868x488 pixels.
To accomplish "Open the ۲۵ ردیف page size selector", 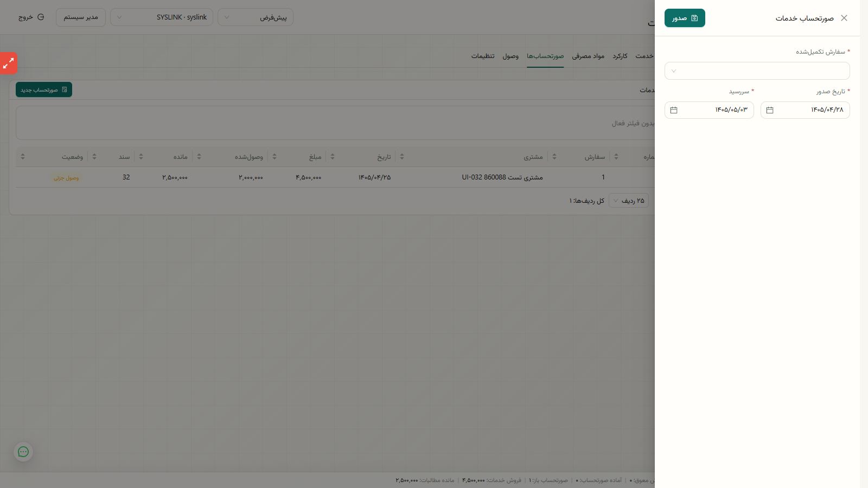I will click(x=629, y=201).
